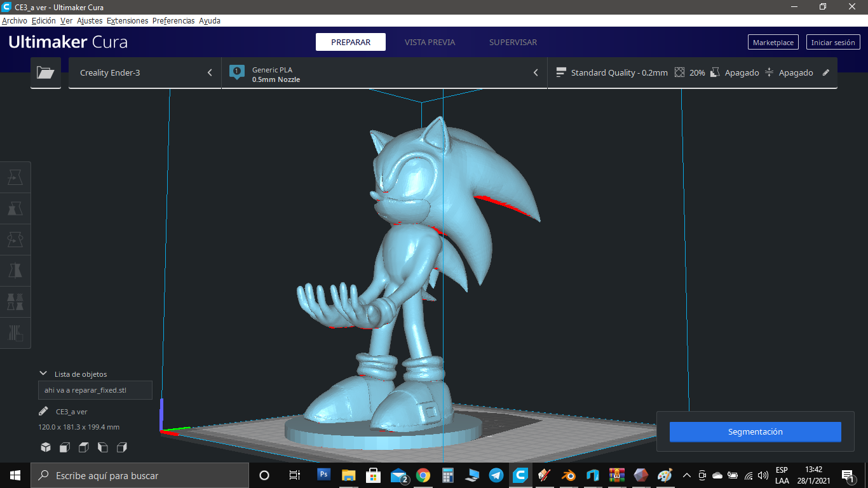868x488 pixels.
Task: Collapse the Lista de objetos panel
Action: pyautogui.click(x=43, y=374)
